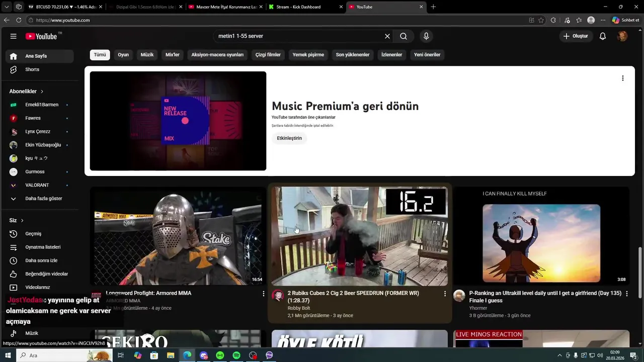This screenshot has height=362, width=644.
Task: Clear the search box with X
Action: pyautogui.click(x=387, y=36)
